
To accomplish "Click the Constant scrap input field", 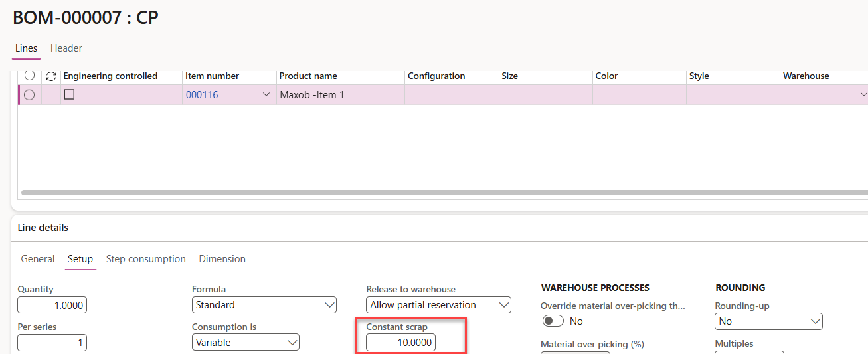I will coord(401,343).
